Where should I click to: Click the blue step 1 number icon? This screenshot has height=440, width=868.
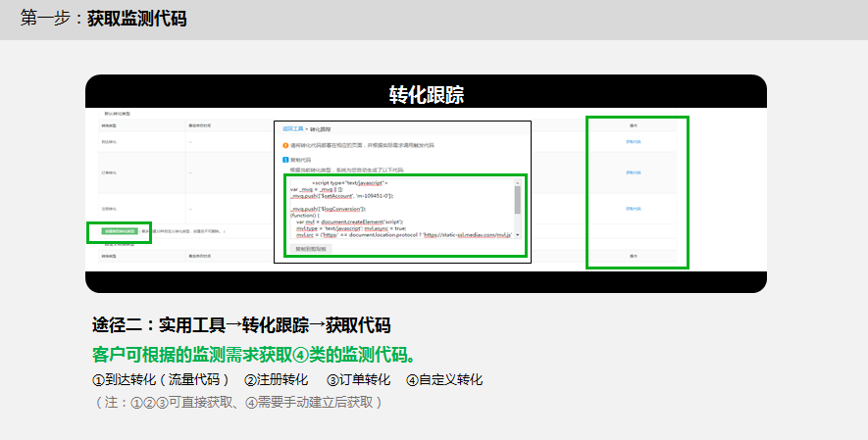[x=286, y=159]
